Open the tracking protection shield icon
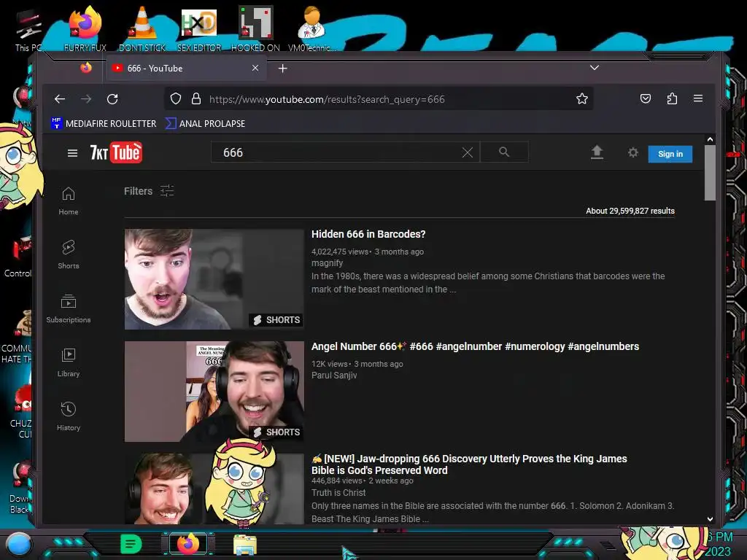Viewport: 747px width, 560px height. pyautogui.click(x=176, y=99)
